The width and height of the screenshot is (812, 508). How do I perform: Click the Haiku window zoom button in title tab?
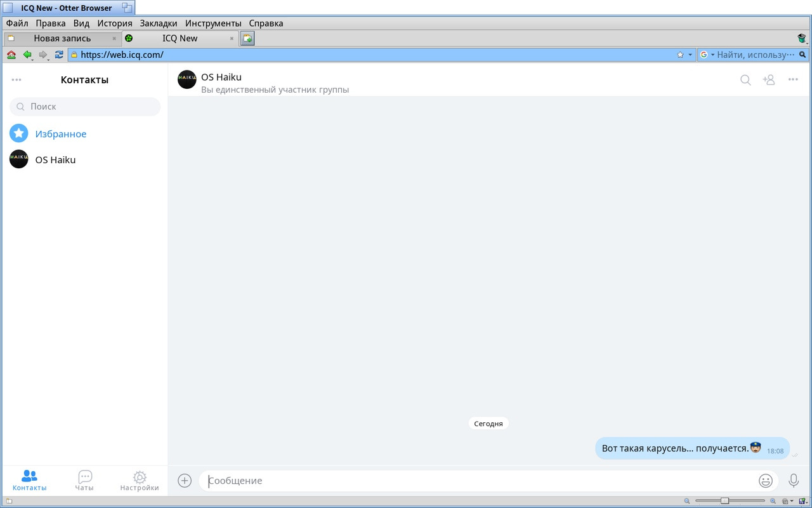tap(127, 8)
